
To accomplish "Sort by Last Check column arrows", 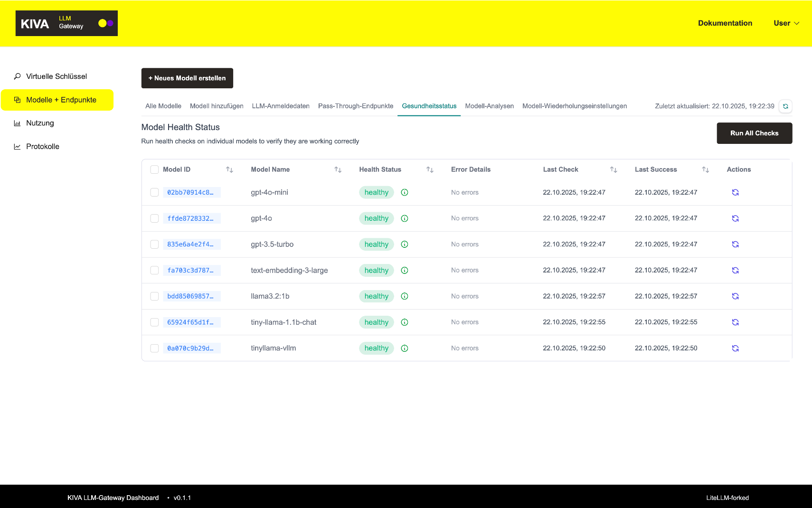I will (x=614, y=169).
